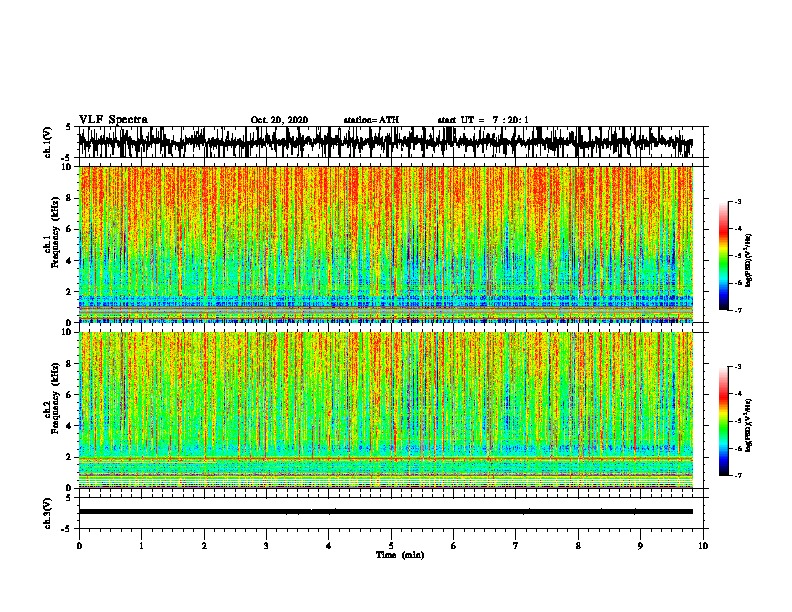Click time axis tick label "5" below ch.3 panel
This screenshot has width=792, height=612.
point(391,546)
